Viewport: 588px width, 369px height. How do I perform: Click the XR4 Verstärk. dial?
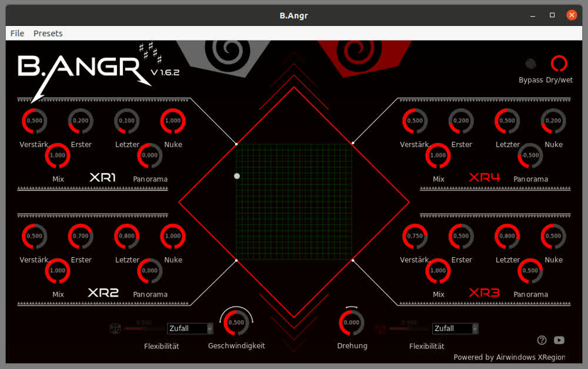[415, 121]
